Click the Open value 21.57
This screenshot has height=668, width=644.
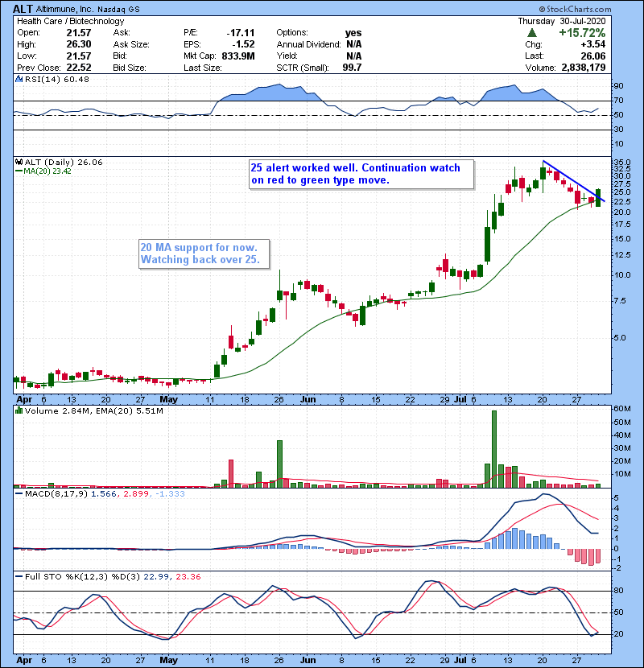[x=79, y=33]
